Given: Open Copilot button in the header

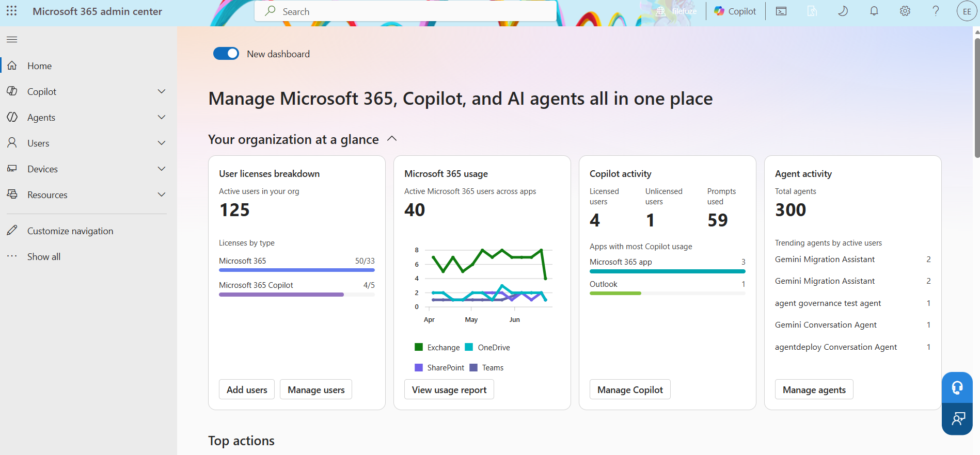Looking at the screenshot, I should click(x=735, y=11).
